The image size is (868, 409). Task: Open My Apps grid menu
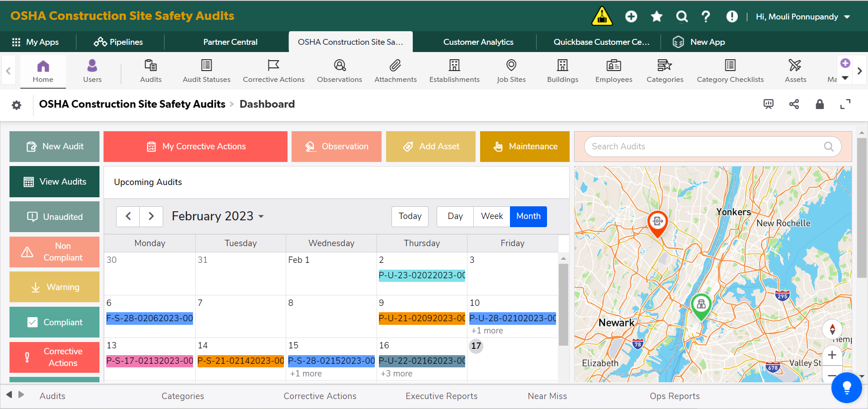[x=35, y=42]
